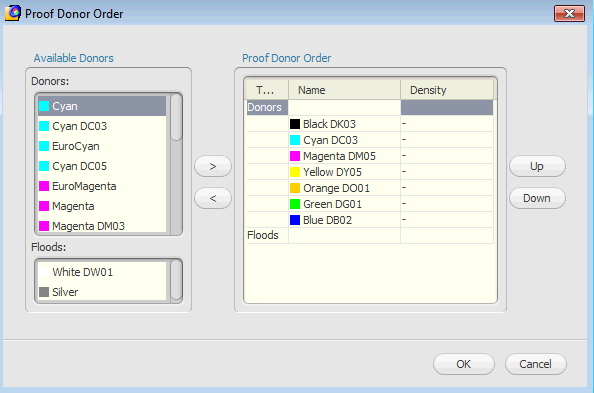Select Orange DO01 in the proof order
This screenshot has width=594, height=393.
(x=370, y=188)
